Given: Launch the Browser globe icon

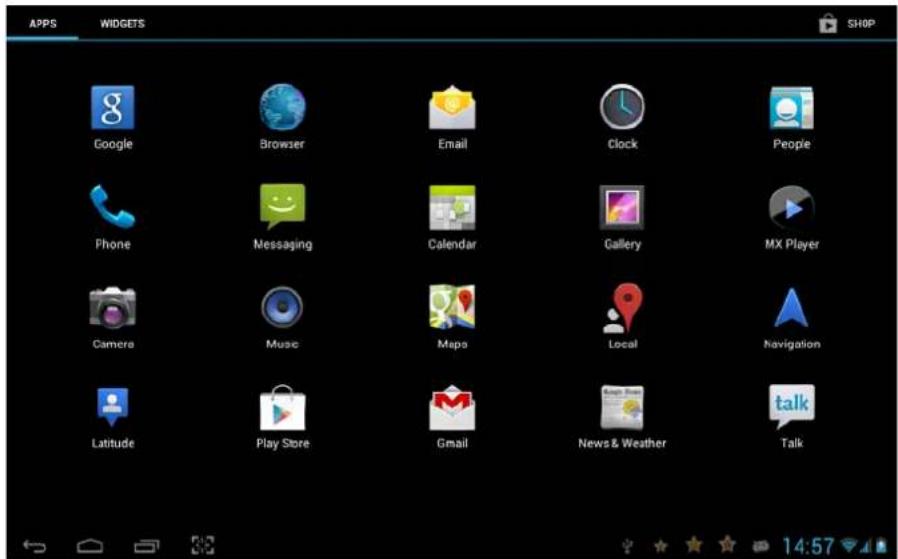Looking at the screenshot, I should [x=282, y=108].
